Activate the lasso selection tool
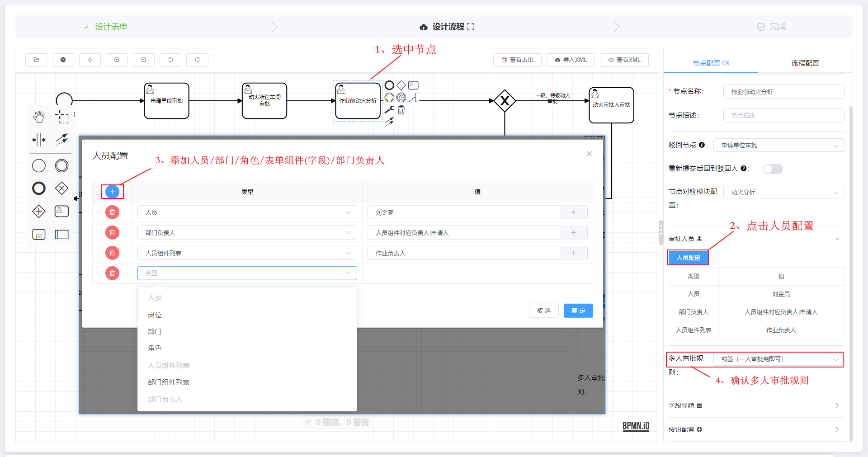868x457 pixels. (x=61, y=117)
